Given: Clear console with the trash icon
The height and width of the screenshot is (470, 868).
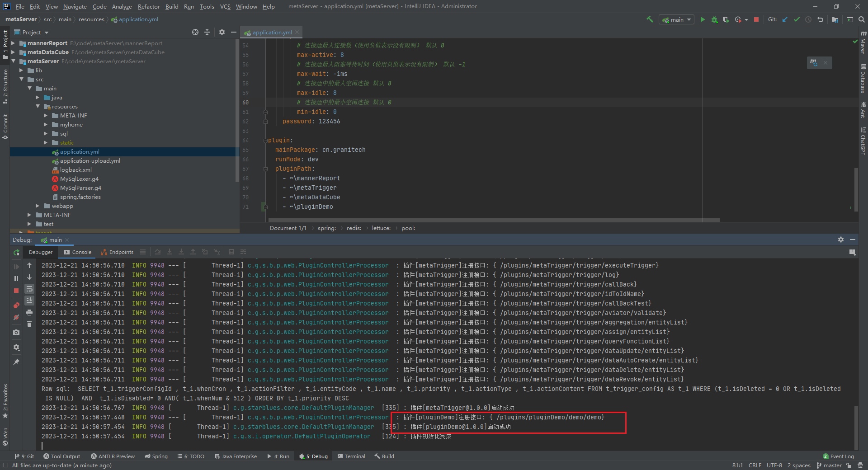Looking at the screenshot, I should (x=29, y=324).
